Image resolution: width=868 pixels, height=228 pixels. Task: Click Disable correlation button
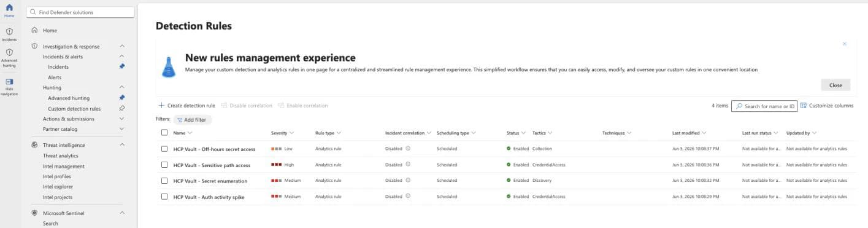(x=247, y=106)
